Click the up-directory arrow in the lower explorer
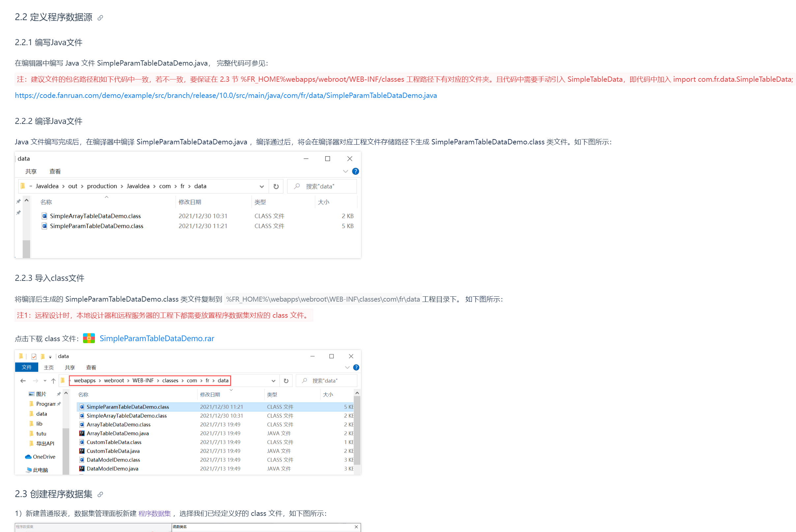The image size is (796, 532). (x=53, y=381)
